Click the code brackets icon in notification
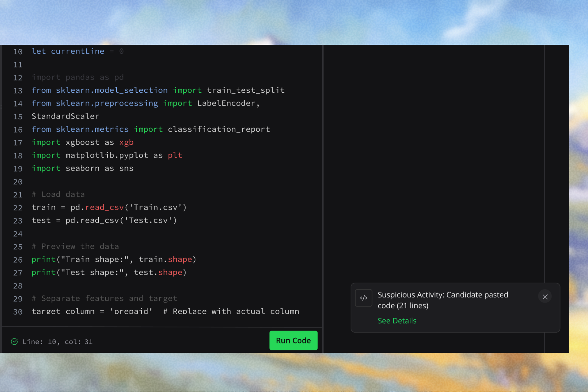 click(x=363, y=298)
